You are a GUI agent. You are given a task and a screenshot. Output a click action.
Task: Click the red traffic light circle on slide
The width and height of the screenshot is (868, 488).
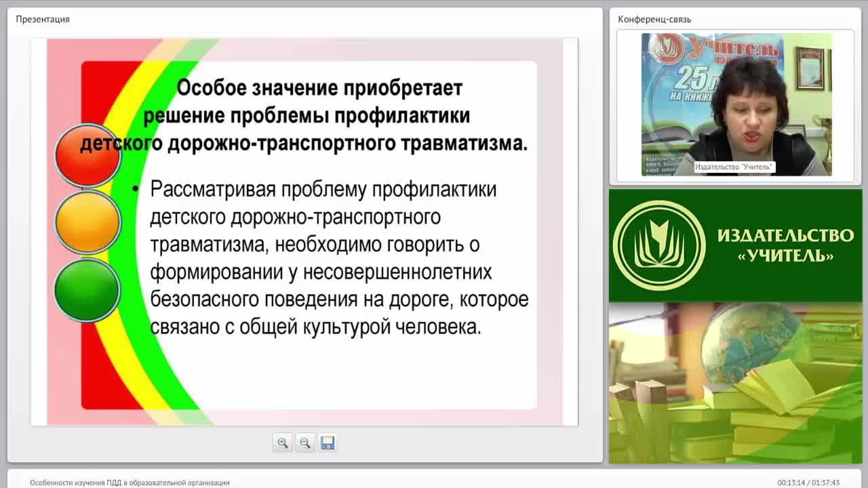(87, 155)
